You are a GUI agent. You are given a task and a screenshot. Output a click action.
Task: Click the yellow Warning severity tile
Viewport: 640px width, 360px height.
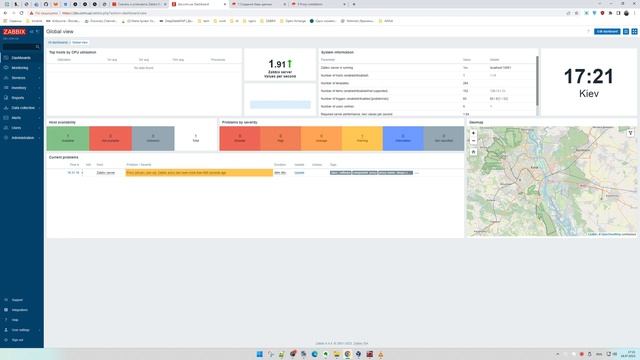[x=362, y=138]
